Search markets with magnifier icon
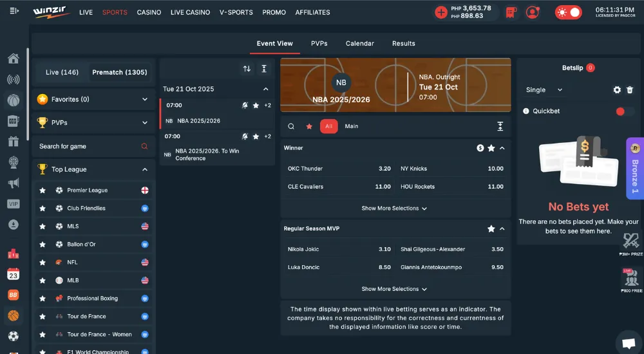 [291, 127]
